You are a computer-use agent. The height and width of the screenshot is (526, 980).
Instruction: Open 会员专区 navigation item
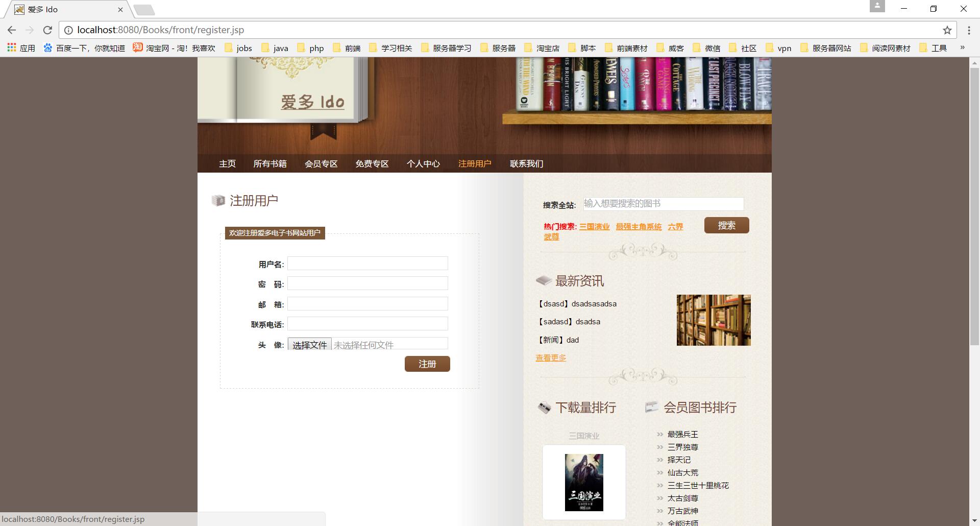[x=321, y=164]
